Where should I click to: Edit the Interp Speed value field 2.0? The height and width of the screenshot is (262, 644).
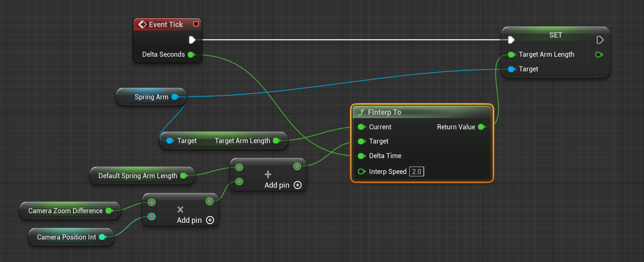coord(416,171)
